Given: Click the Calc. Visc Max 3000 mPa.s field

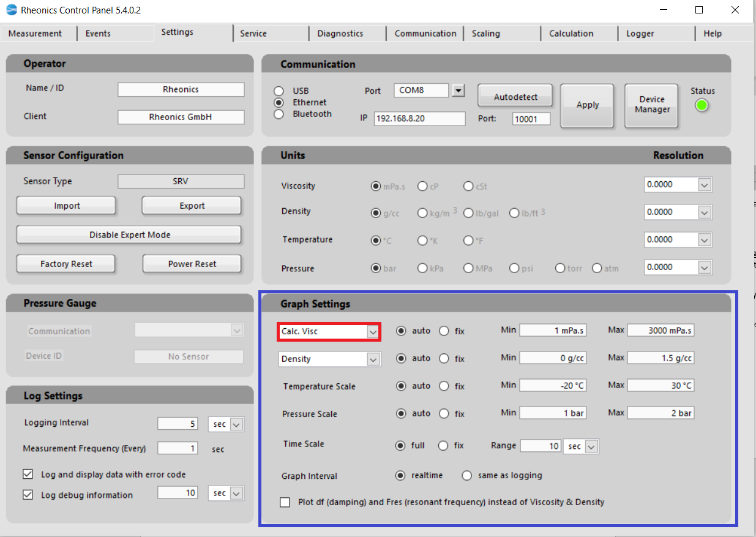Looking at the screenshot, I should [661, 330].
